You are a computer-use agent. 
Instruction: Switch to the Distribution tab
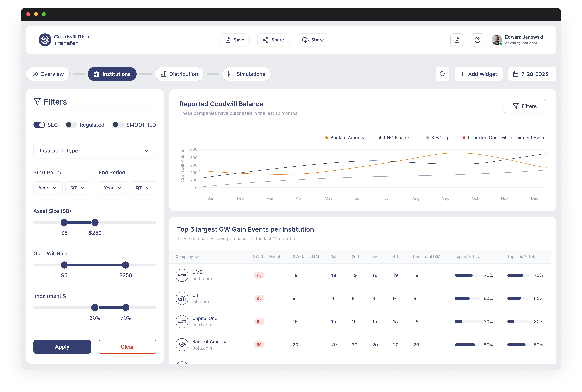179,74
